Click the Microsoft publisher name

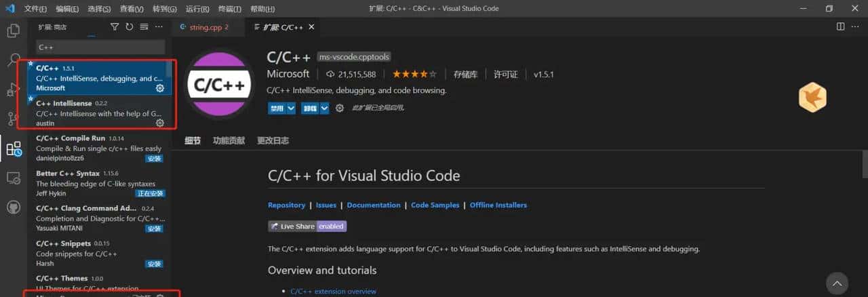(x=288, y=74)
